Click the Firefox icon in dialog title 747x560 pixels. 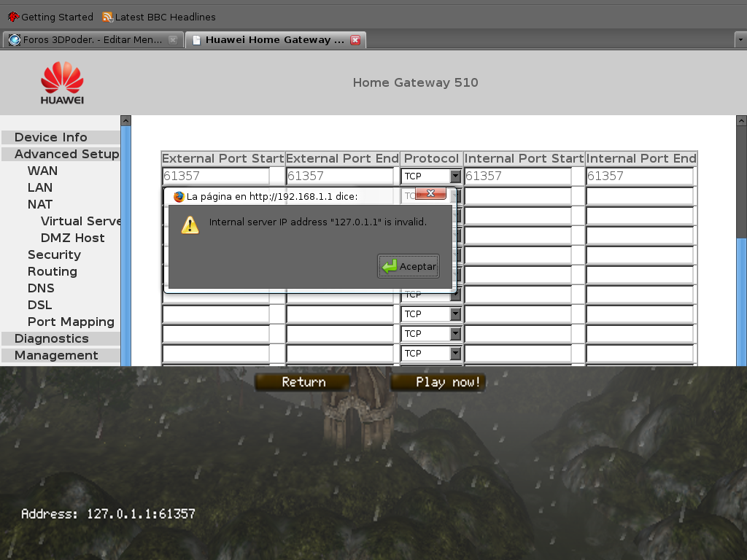(x=179, y=197)
